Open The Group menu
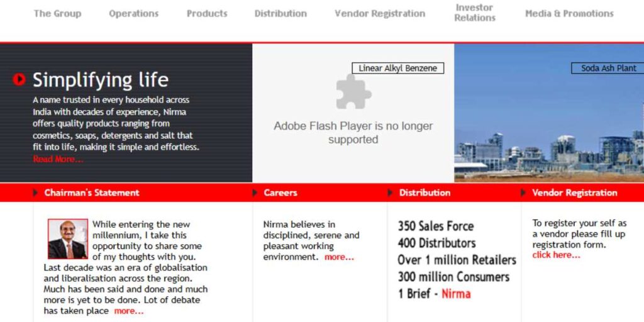 57,14
